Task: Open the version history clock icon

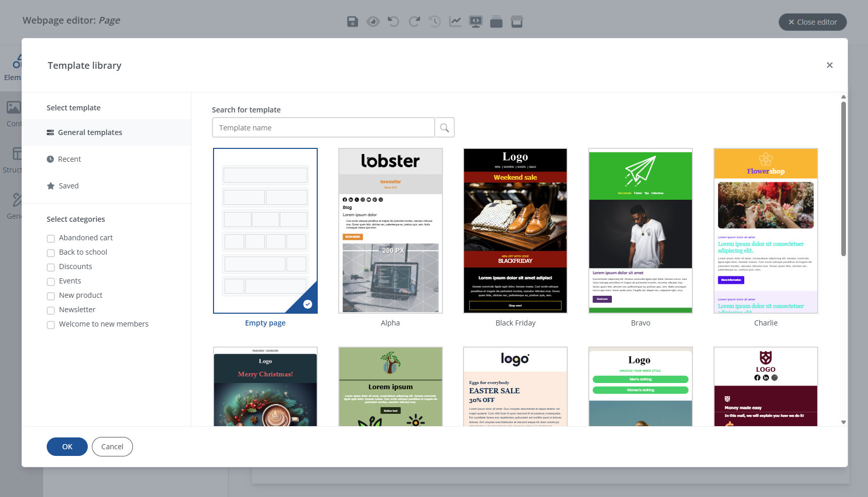Action: click(x=435, y=22)
